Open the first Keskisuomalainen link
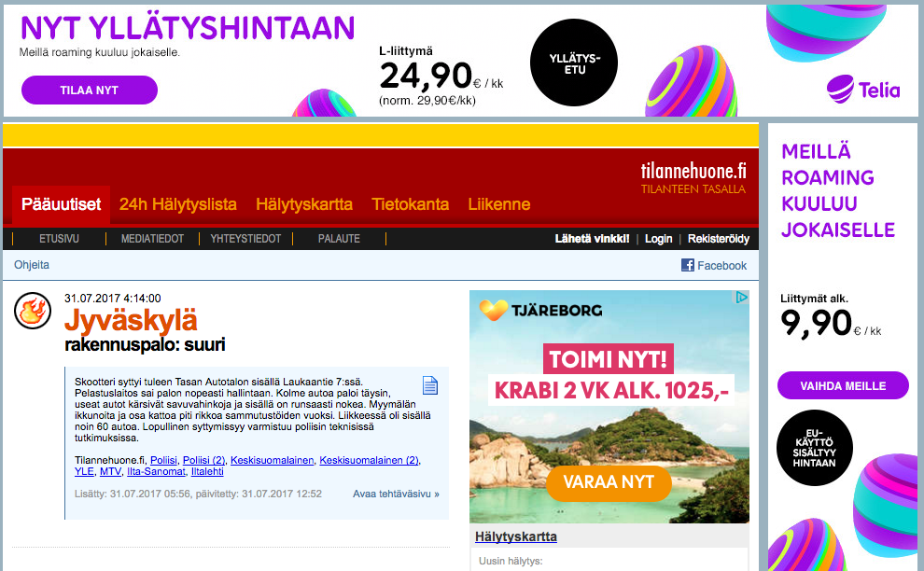 [x=273, y=460]
